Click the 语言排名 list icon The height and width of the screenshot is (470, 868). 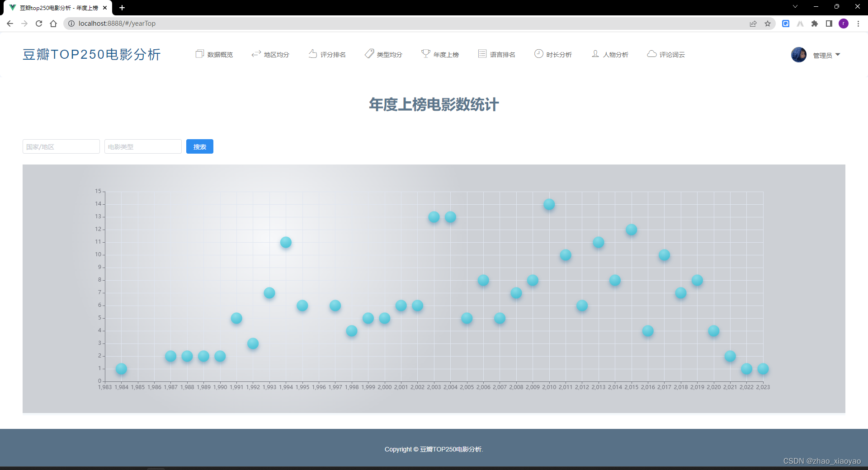(481, 53)
